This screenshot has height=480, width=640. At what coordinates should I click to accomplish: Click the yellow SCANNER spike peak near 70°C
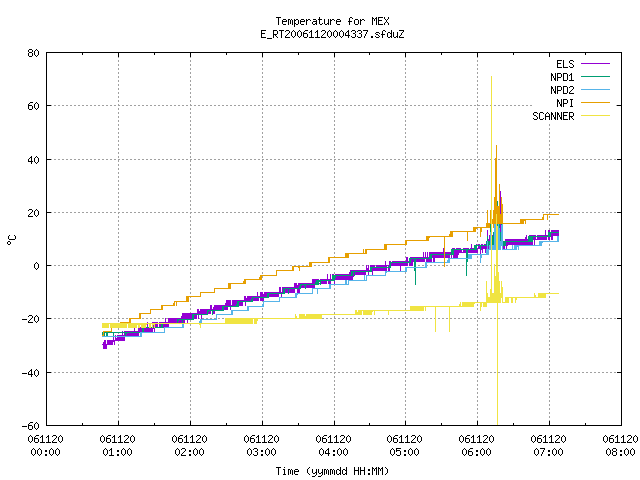pos(491,78)
